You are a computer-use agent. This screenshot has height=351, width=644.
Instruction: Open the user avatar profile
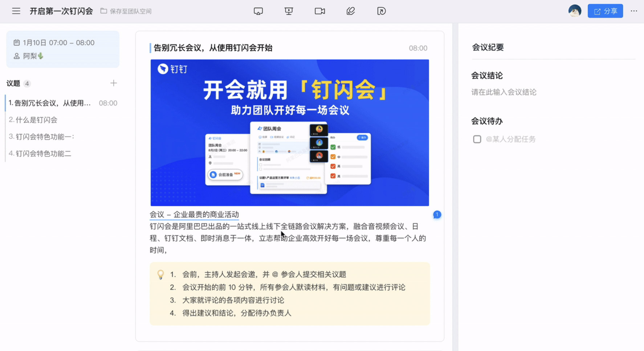(x=575, y=11)
